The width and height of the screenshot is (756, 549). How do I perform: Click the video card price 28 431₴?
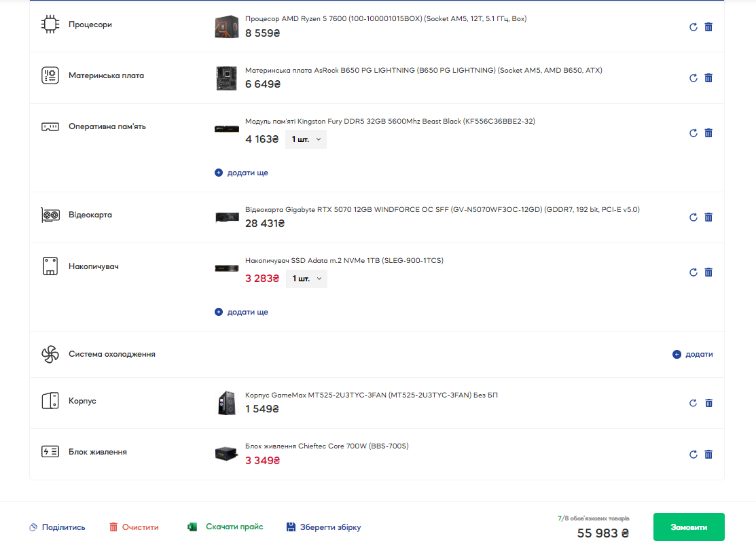(x=265, y=224)
